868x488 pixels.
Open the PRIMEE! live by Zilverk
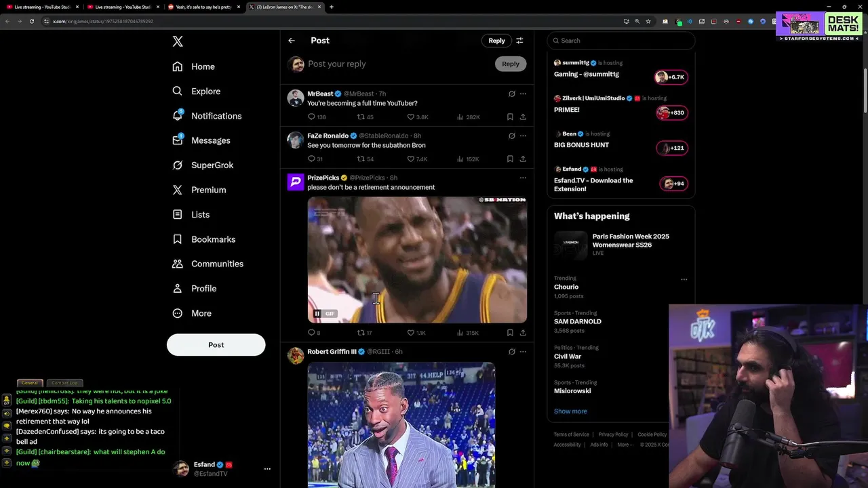point(620,105)
